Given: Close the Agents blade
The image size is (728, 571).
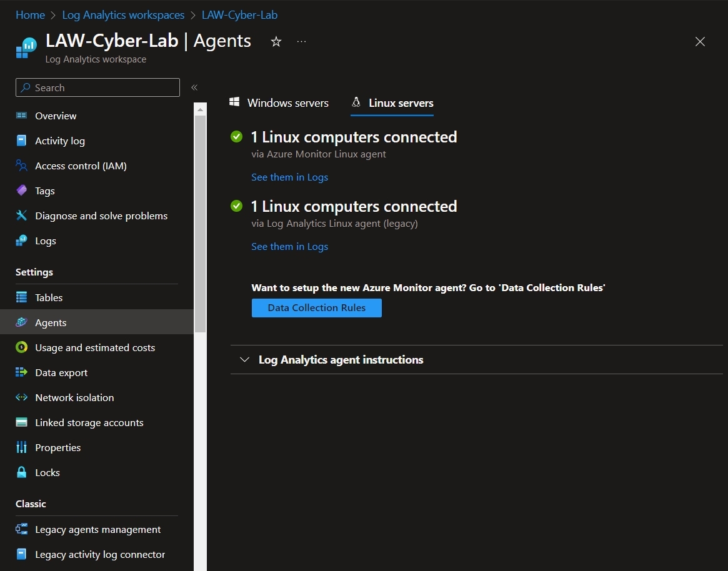Looking at the screenshot, I should click(700, 42).
